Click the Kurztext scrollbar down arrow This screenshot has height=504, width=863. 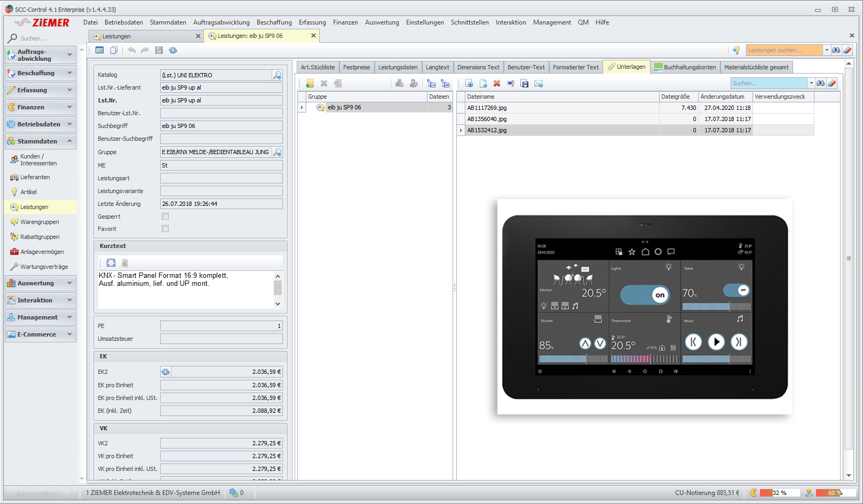[278, 303]
